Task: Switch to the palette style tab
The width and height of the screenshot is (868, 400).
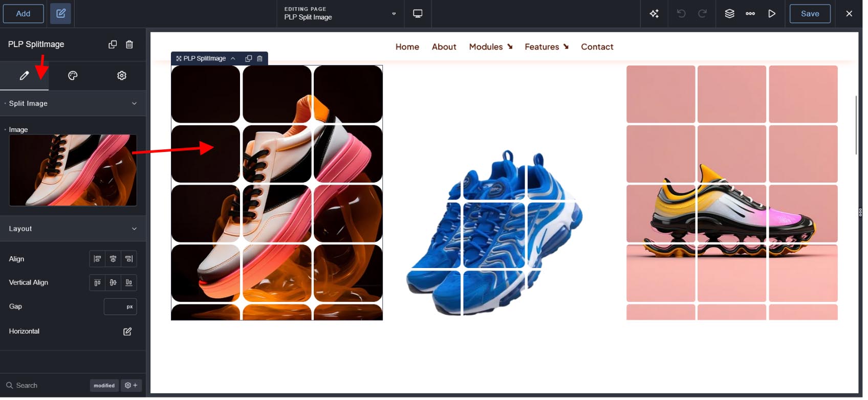Action: 73,76
